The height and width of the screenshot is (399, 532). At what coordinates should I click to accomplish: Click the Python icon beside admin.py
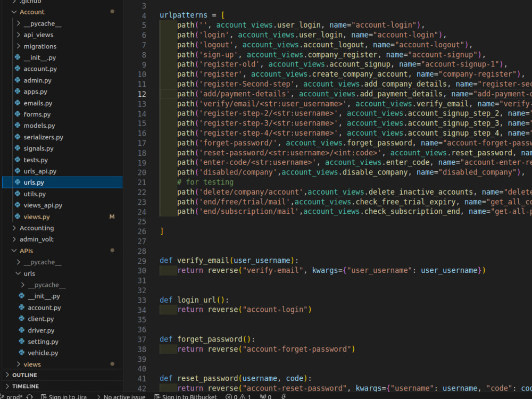coord(18,80)
